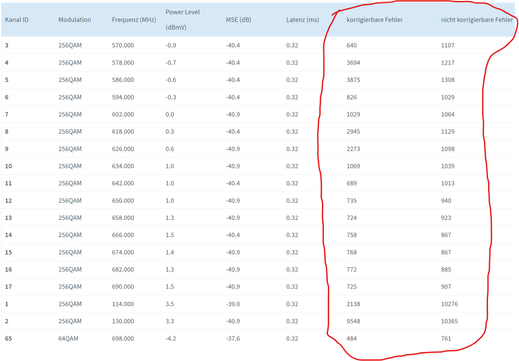Select correctable errors value '484'
This screenshot has width=519, height=361.
[352, 339]
